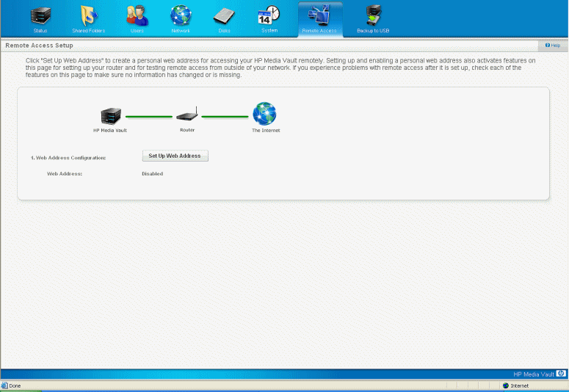The width and height of the screenshot is (569, 392).
Task: Click the HP Media Vault device icon
Action: tap(110, 115)
